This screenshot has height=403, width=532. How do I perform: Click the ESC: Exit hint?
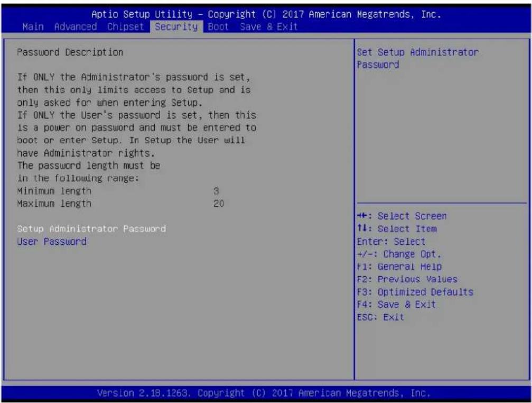[380, 317]
